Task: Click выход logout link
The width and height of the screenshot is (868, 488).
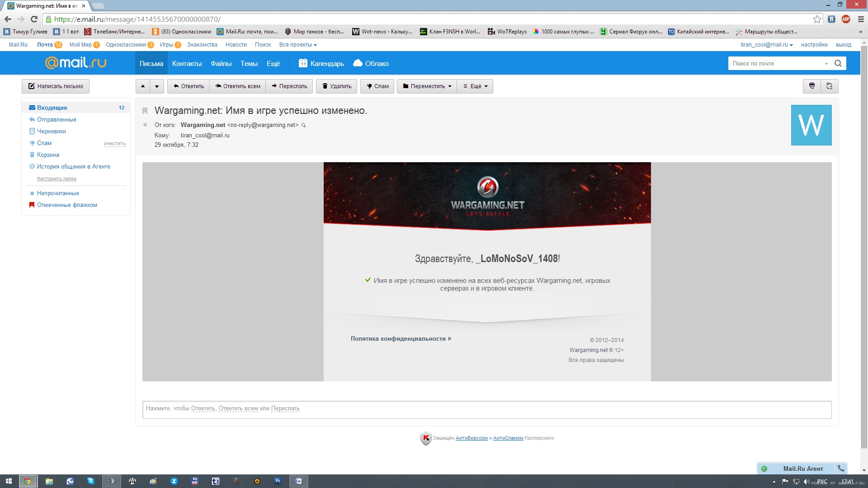Action: coord(844,45)
